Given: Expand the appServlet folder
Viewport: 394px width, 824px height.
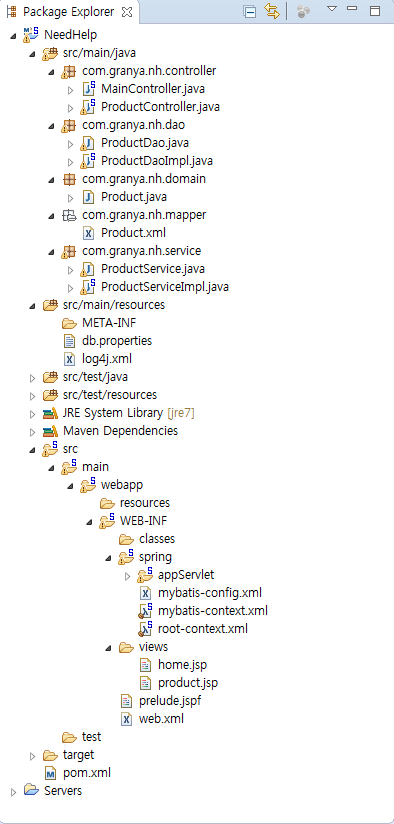Looking at the screenshot, I should click(x=127, y=575).
